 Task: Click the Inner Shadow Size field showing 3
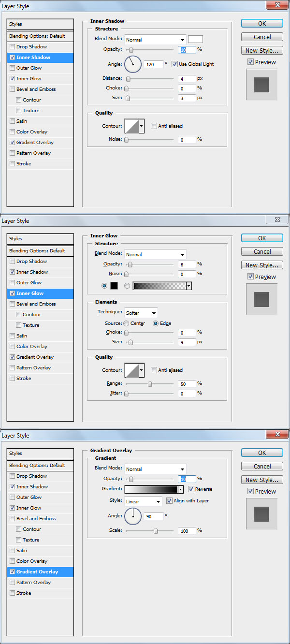187,98
